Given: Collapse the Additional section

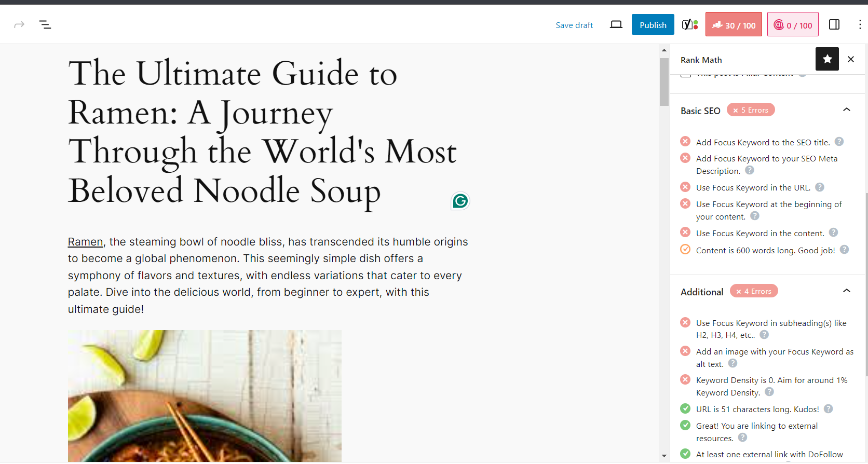Looking at the screenshot, I should (847, 291).
